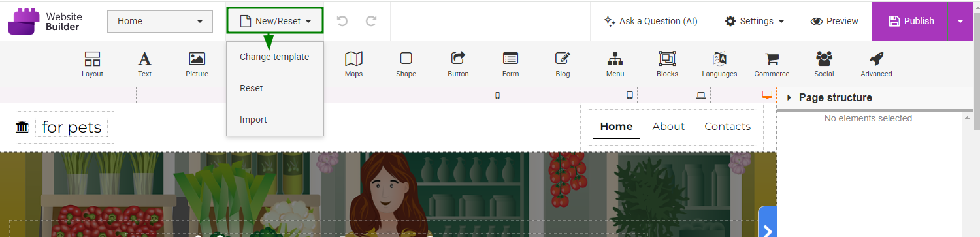Switch to desktop monitor breakpoint
Viewport: 980px width, 237px height.
coord(767,95)
